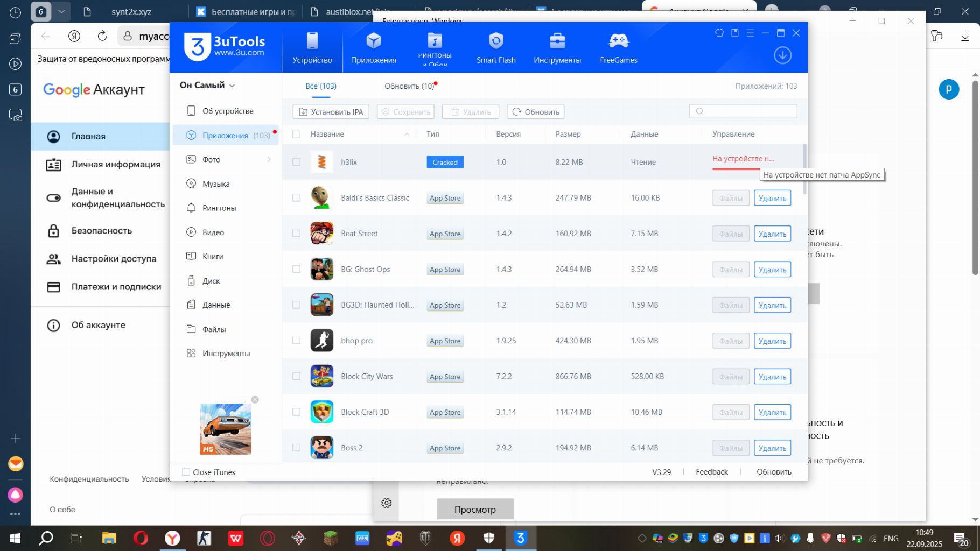980x551 pixels.
Task: Open the Smart Flash section icon
Action: click(x=495, y=41)
